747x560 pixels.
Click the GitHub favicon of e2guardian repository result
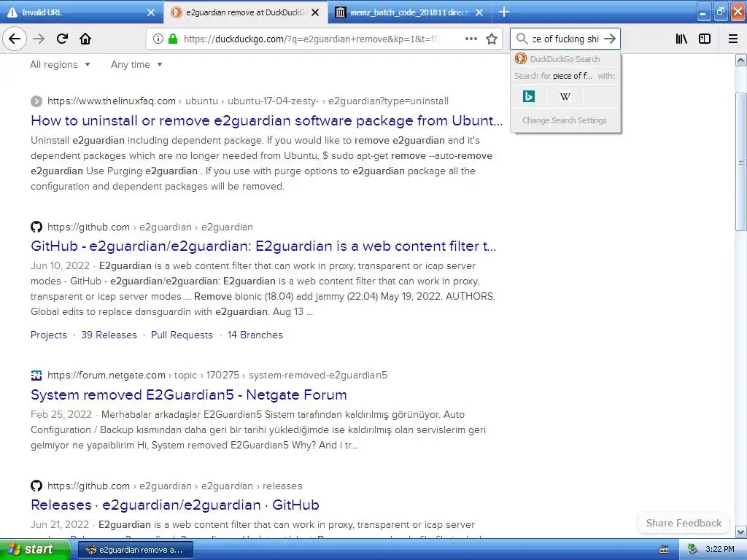point(36,227)
